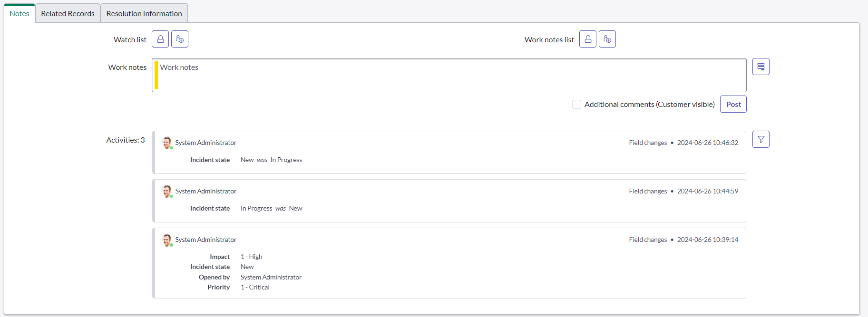Click the Activities: 3 label

point(125,140)
